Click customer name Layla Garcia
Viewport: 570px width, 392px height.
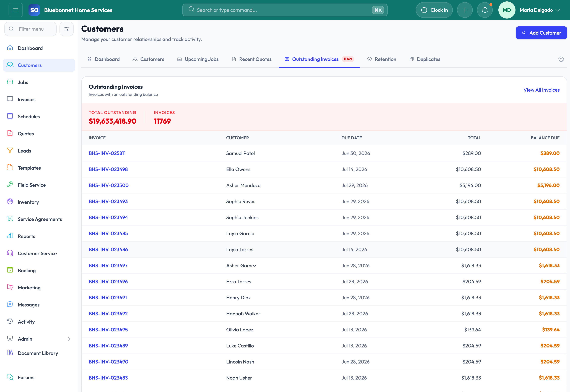tap(240, 233)
